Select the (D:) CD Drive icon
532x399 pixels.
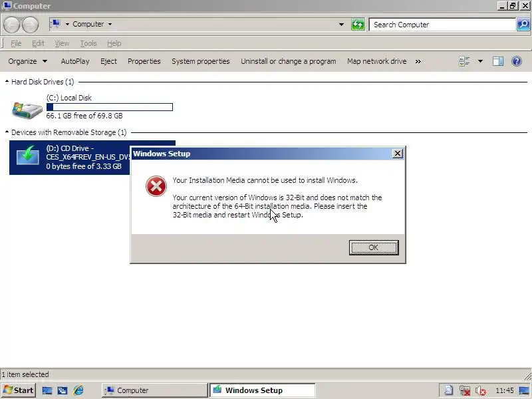[28, 156]
